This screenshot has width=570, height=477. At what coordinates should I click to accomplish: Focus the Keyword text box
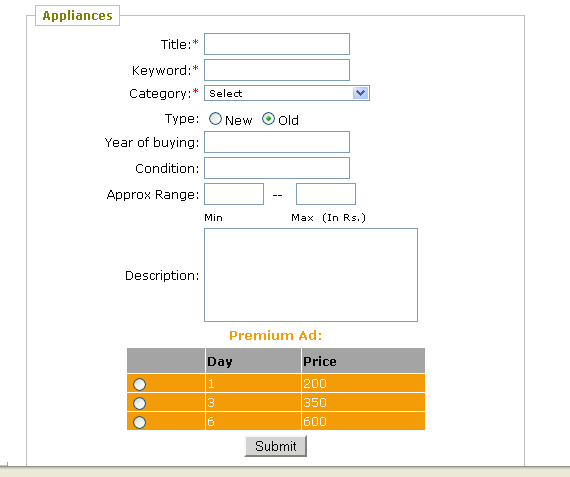coord(277,70)
